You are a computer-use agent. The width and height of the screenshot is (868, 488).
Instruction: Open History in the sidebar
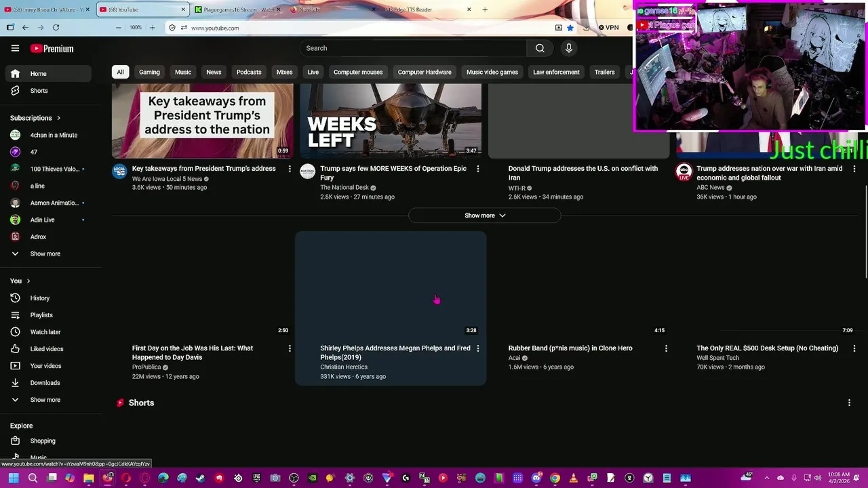click(x=48, y=298)
